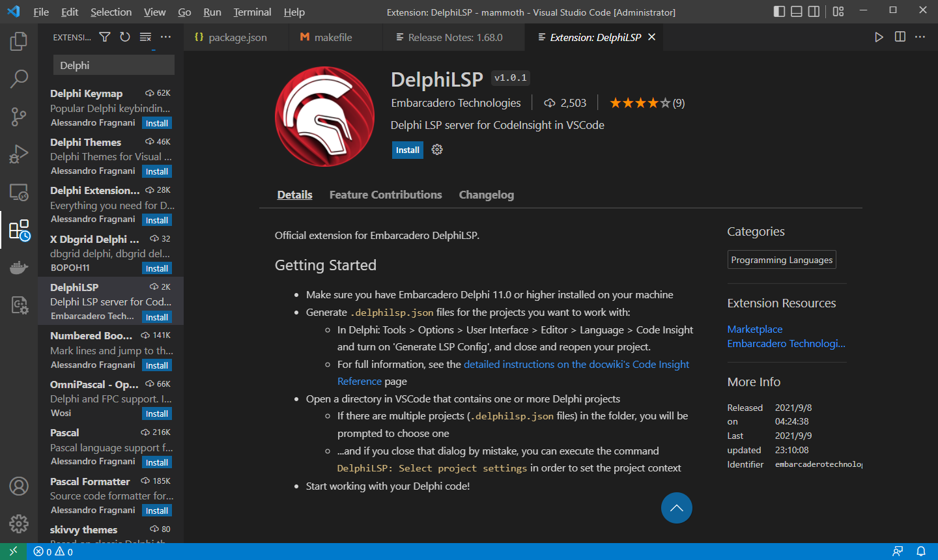Open the Terminal menu

coord(252,12)
